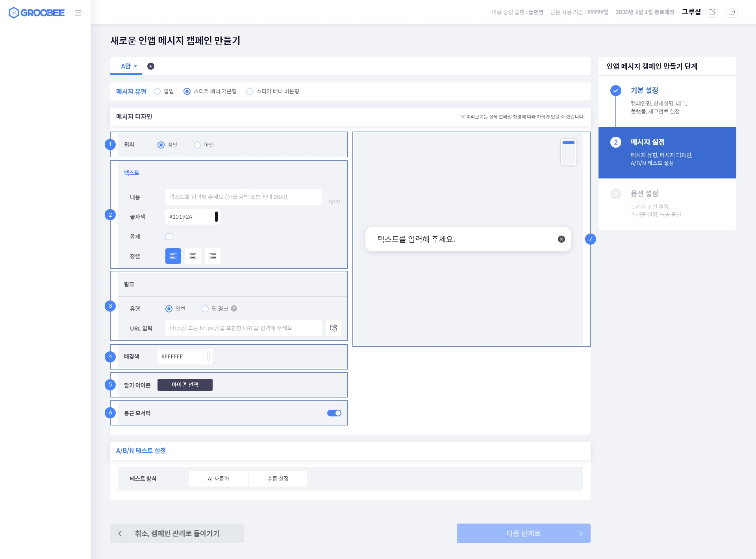Image resolution: width=756 pixels, height=559 pixels.
Task: Click the deep link help question icon
Action: tap(234, 308)
